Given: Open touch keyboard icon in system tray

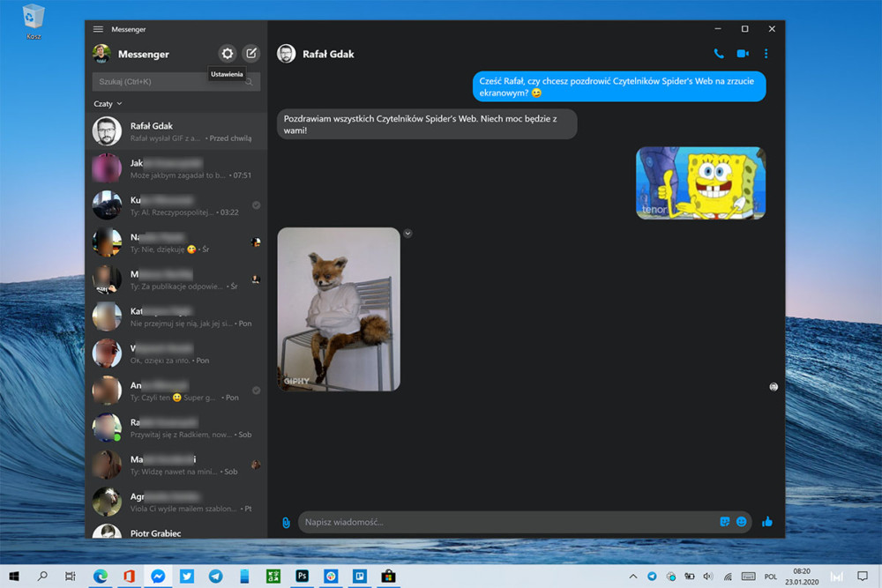Looking at the screenshot, I should (748, 577).
